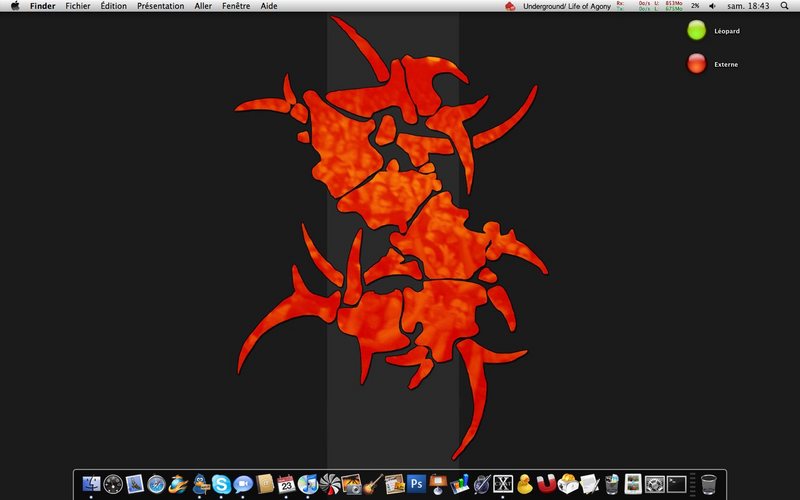
Task: Expand the Aller menu
Action: [x=203, y=6]
